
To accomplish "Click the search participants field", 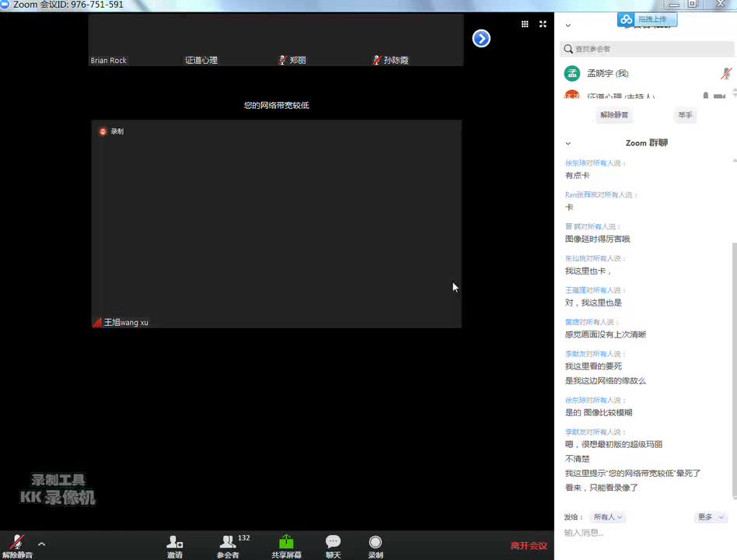I will (647, 49).
